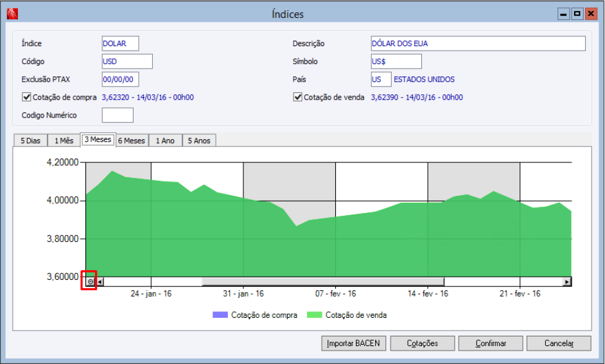The height and width of the screenshot is (364, 605).
Task: Click the chart horizontal scrollbar thumb
Action: pos(323,282)
